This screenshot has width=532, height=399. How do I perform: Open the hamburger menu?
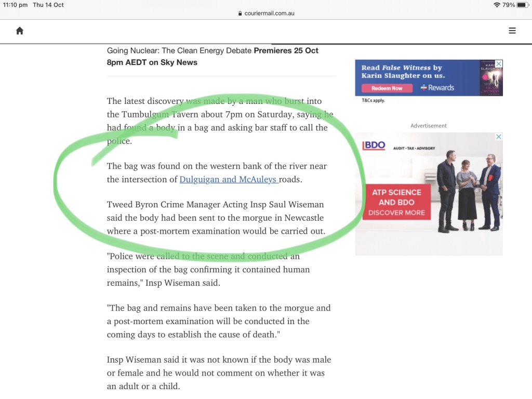tap(512, 31)
